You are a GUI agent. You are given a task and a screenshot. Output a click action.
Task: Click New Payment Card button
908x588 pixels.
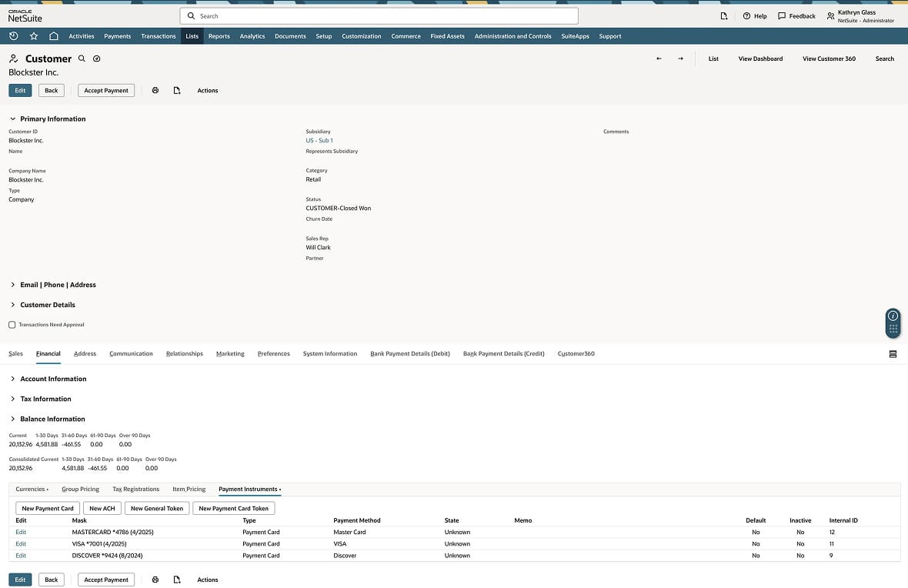48,508
